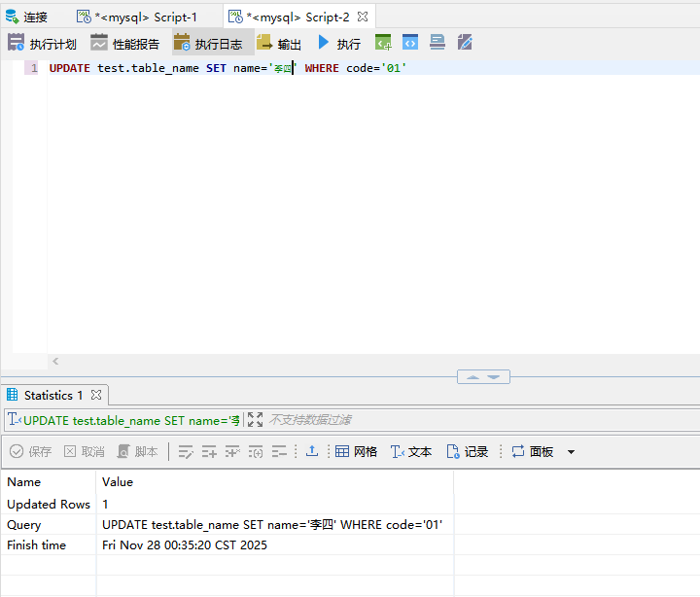Image resolution: width=700 pixels, height=597 pixels.
Task: Click the 执行 run button
Action: point(338,43)
